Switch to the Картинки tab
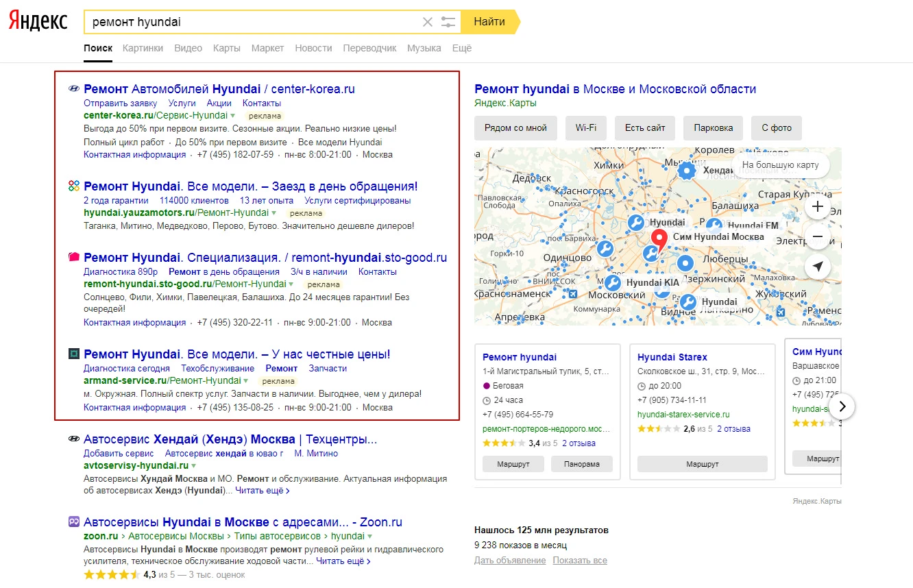This screenshot has height=588, width=913. pos(143,48)
